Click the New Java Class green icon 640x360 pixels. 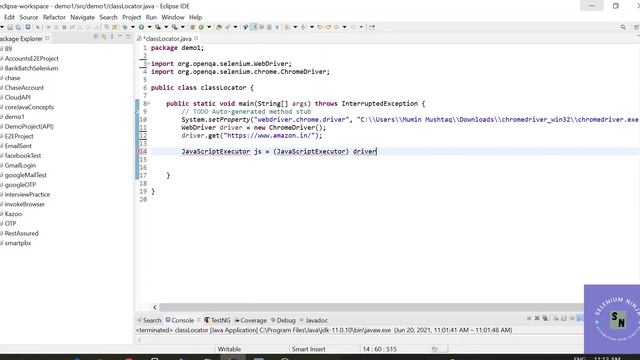pos(201,27)
